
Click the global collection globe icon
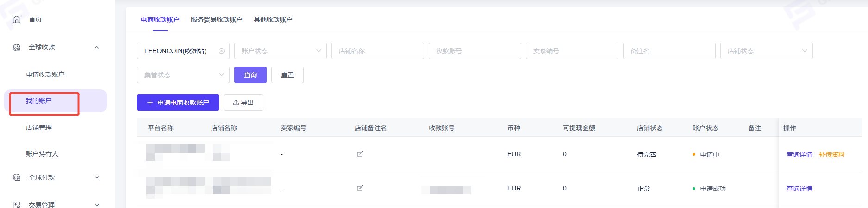click(x=17, y=48)
